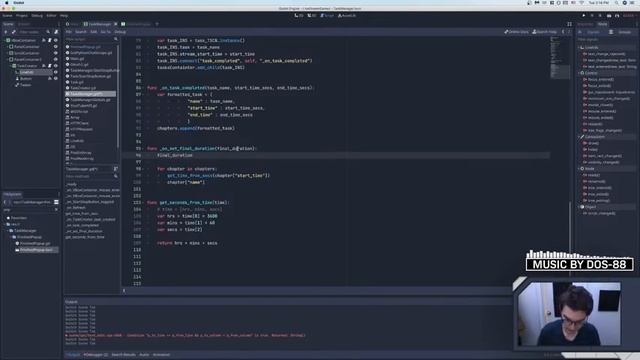Screen dimensions: 640x360
Task: Open the Project menu
Action: click(x=22, y=16)
